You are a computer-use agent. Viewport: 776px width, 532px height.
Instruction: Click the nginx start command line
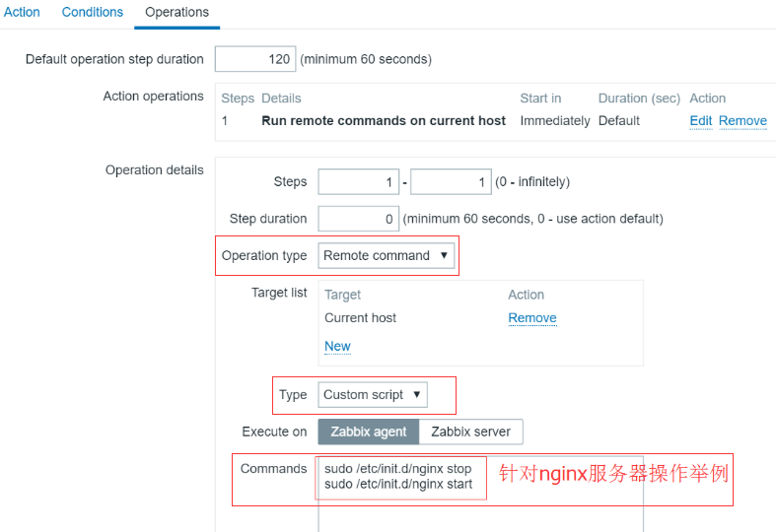click(x=398, y=484)
